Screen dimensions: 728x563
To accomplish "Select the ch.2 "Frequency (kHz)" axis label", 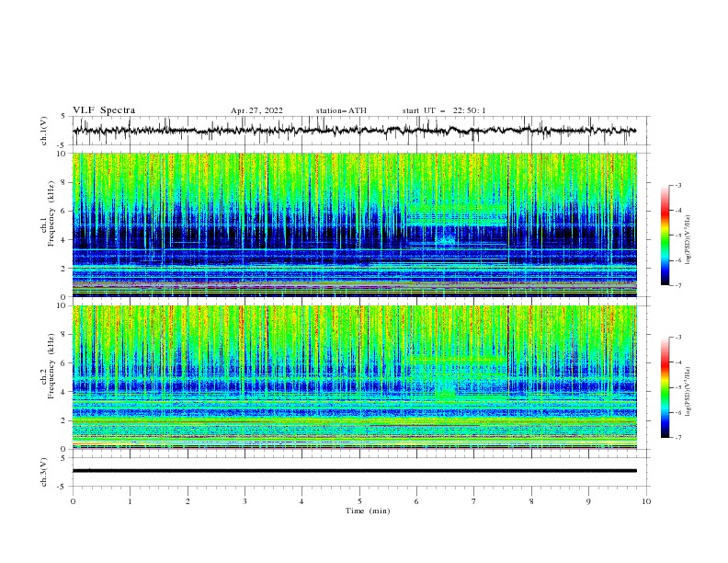I will 51,366.
